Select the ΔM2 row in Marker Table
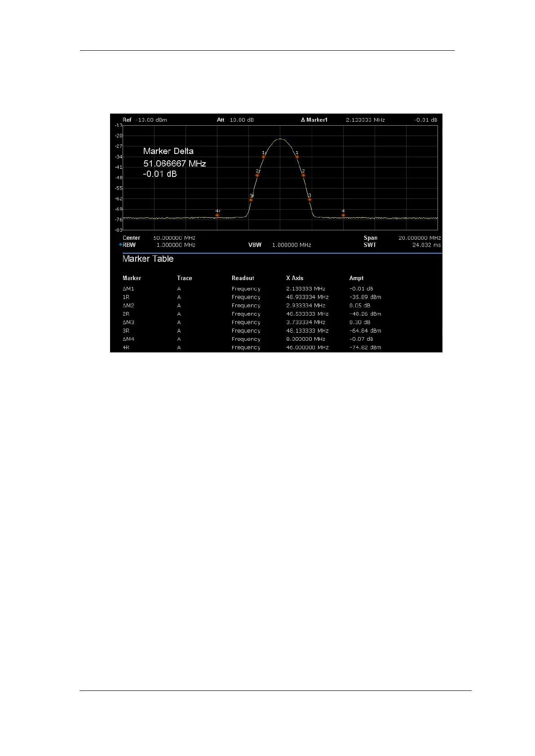535x756 pixels. click(x=252, y=306)
